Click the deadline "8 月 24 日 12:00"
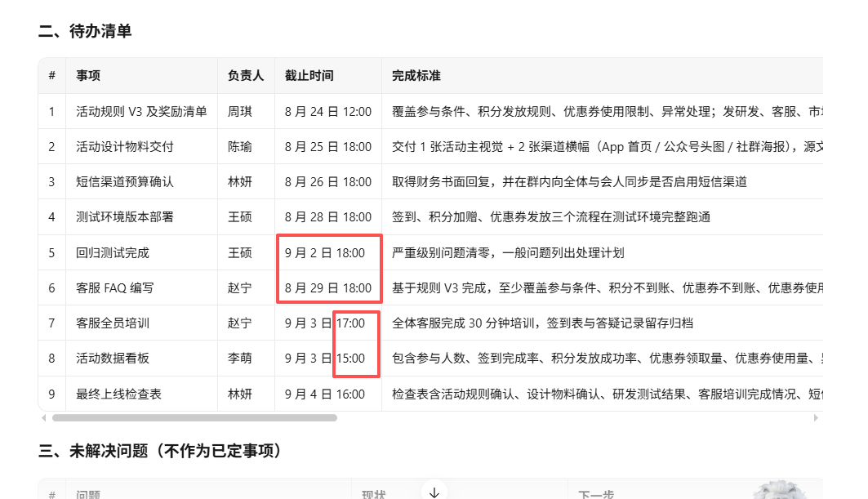This screenshot has width=868, height=499. (328, 112)
